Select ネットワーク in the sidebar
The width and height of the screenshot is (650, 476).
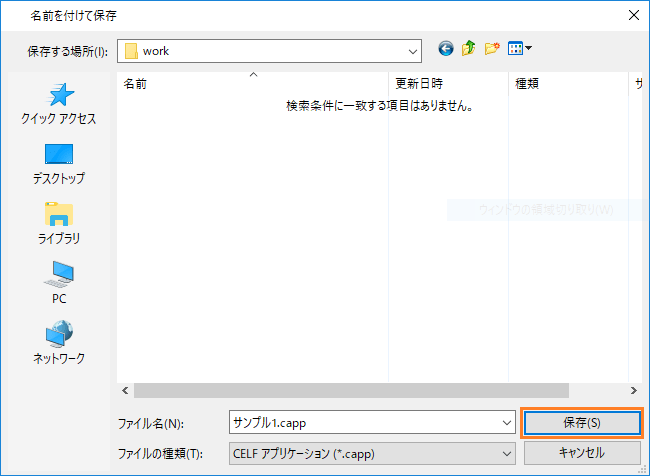click(x=58, y=344)
